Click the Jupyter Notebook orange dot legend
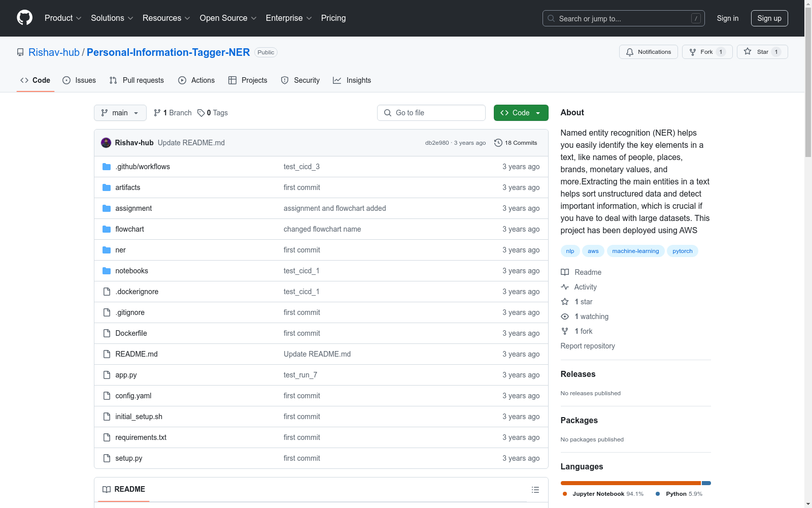The width and height of the screenshot is (812, 508). coord(565,494)
